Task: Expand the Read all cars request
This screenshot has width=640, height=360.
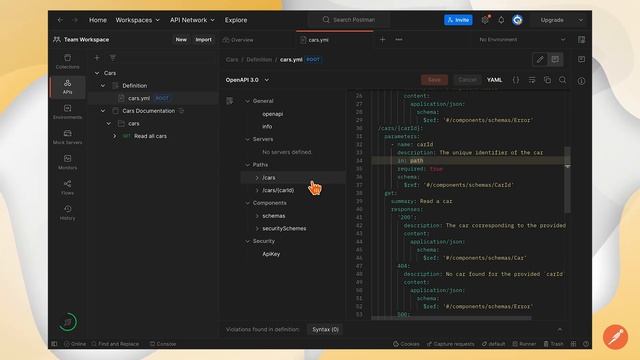Action: [115, 136]
